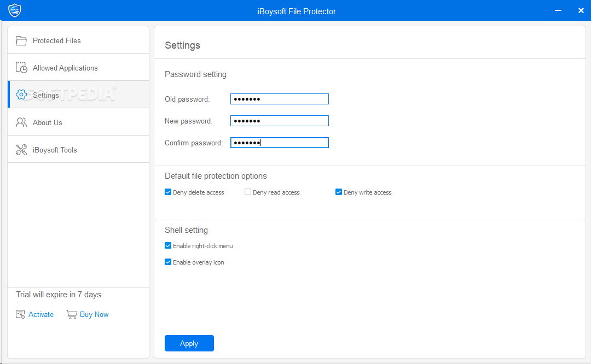Image resolution: width=591 pixels, height=364 pixels.
Task: Open the iBoysoft Tools section
Action: (x=78, y=150)
